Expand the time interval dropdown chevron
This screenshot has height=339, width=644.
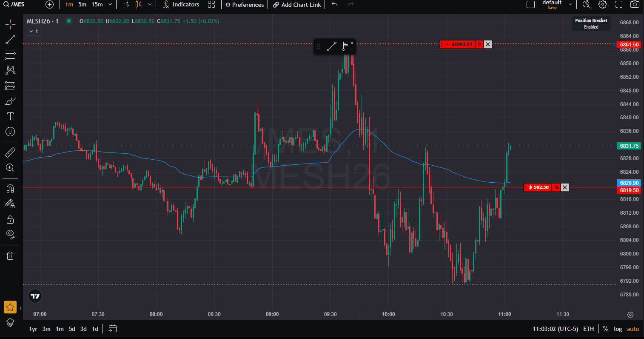point(110,5)
